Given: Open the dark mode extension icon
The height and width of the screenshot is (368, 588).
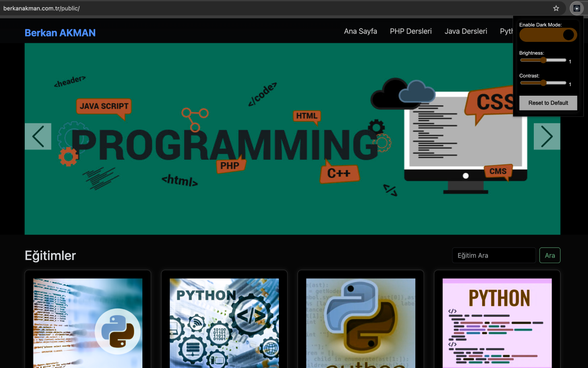Looking at the screenshot, I should pos(577,8).
